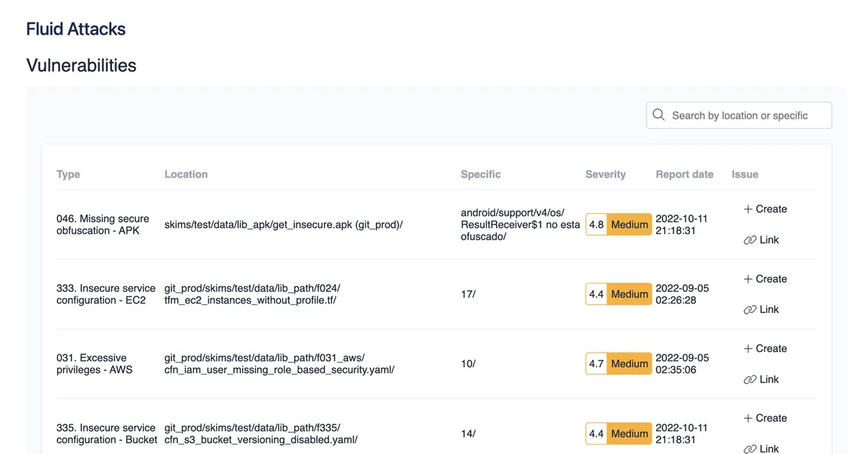Screen dimensions: 868x454
Task: Click plus icon in the 046 APK row
Action: pos(748,209)
